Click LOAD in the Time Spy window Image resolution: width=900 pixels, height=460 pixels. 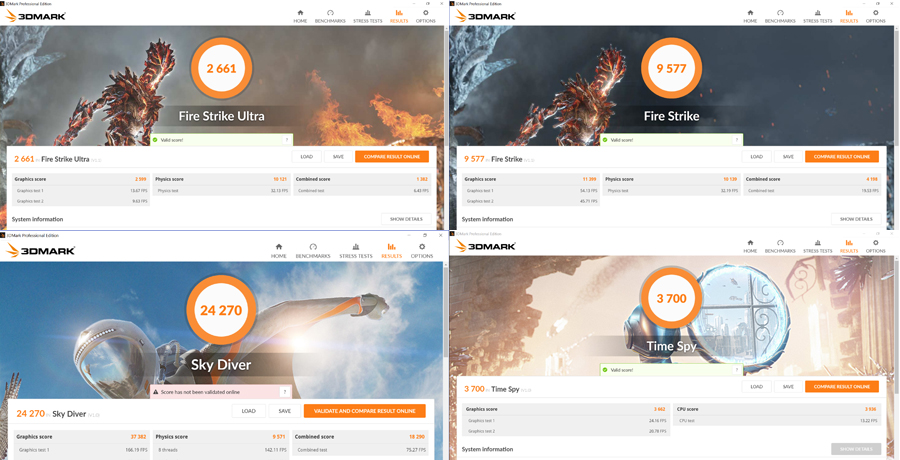[x=757, y=386]
